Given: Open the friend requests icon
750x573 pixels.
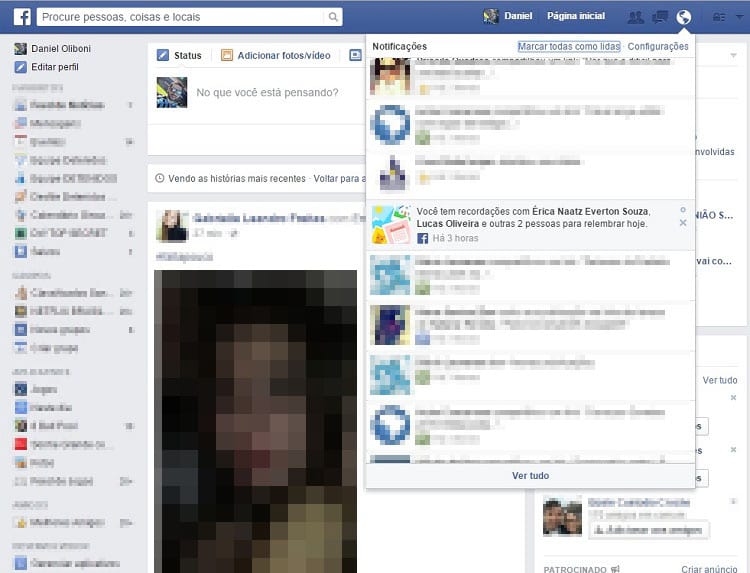Looking at the screenshot, I should [x=636, y=17].
